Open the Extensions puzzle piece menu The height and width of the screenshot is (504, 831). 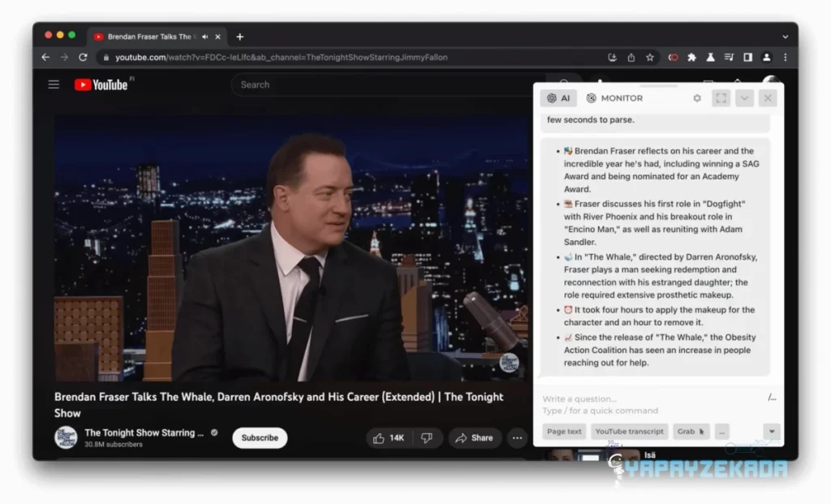[691, 58]
